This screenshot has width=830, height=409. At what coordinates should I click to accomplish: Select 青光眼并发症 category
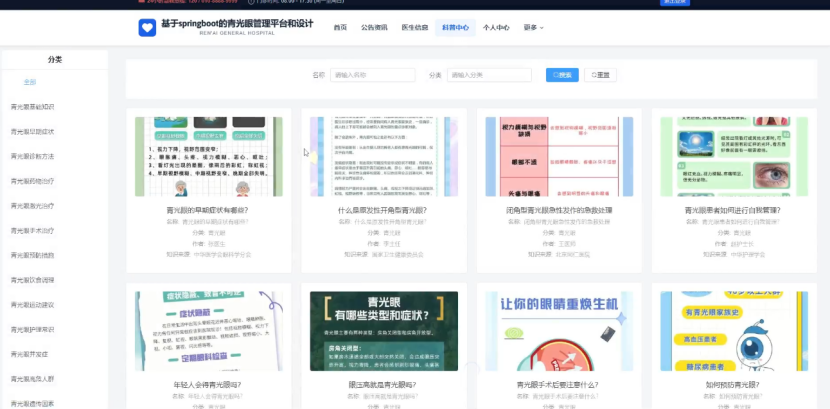click(29, 354)
